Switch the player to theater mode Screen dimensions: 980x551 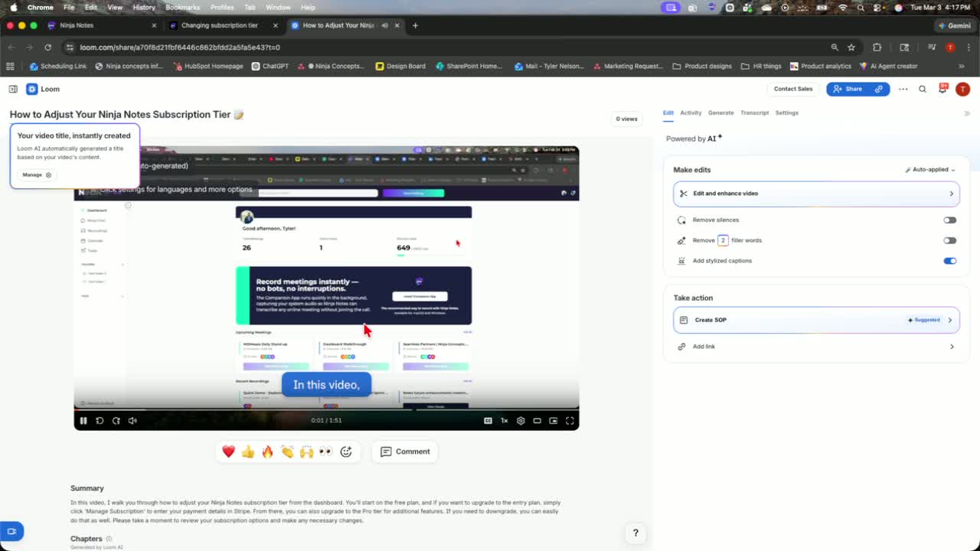537,420
